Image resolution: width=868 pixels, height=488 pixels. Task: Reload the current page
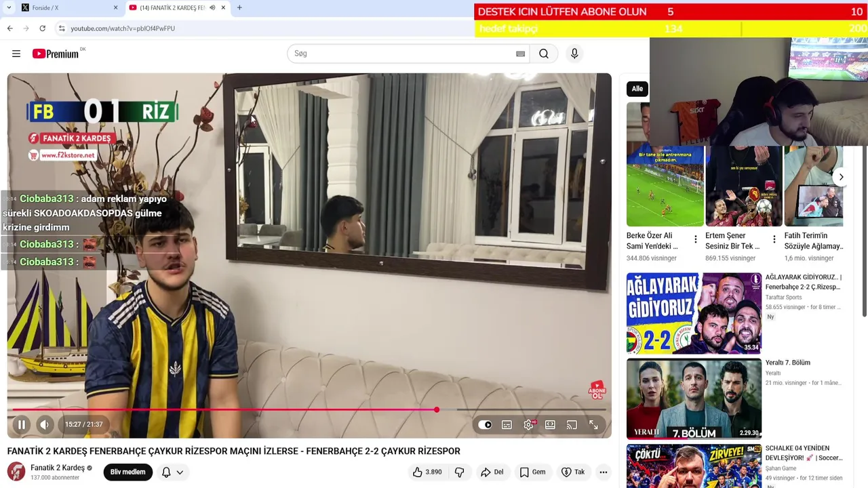tap(42, 28)
